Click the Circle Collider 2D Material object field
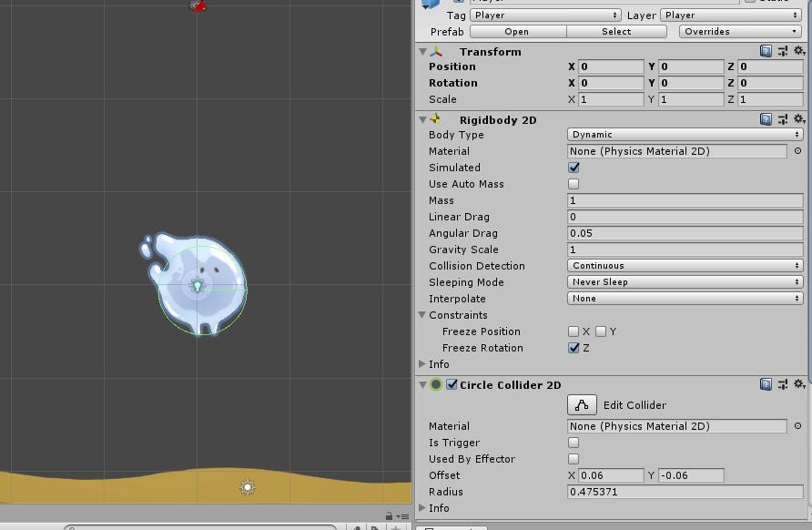Image resolution: width=812 pixels, height=530 pixels. 677,426
